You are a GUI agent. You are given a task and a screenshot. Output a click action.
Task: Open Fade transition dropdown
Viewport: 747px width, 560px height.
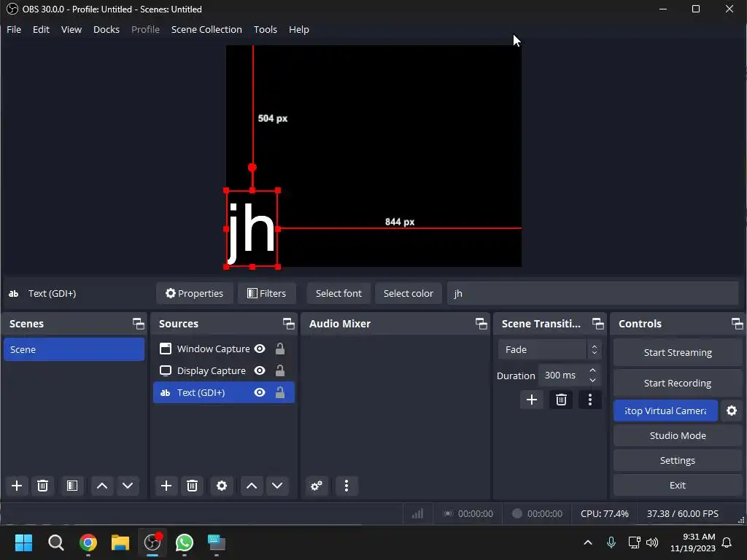click(550, 349)
